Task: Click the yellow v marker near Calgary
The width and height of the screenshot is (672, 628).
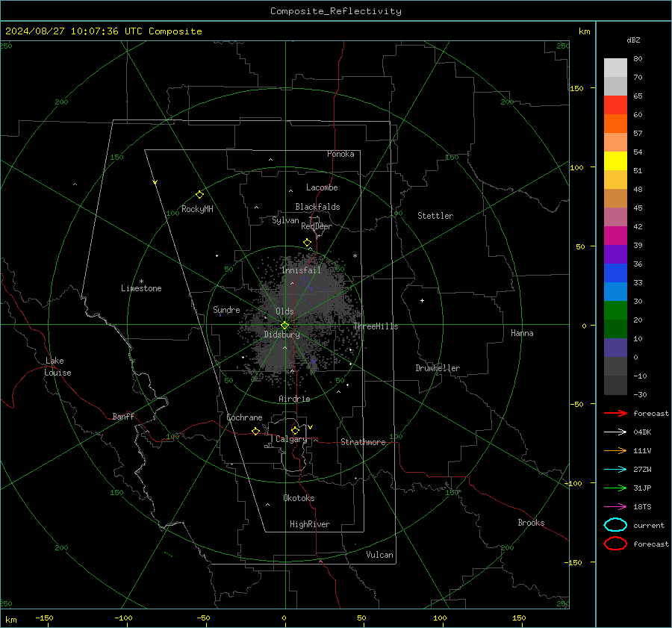Action: 311,427
